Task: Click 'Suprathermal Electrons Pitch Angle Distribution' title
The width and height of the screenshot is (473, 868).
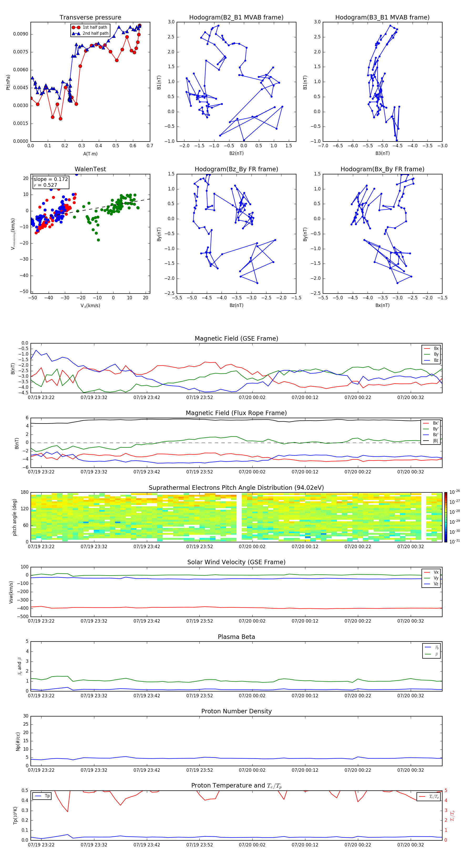Action: (236, 488)
